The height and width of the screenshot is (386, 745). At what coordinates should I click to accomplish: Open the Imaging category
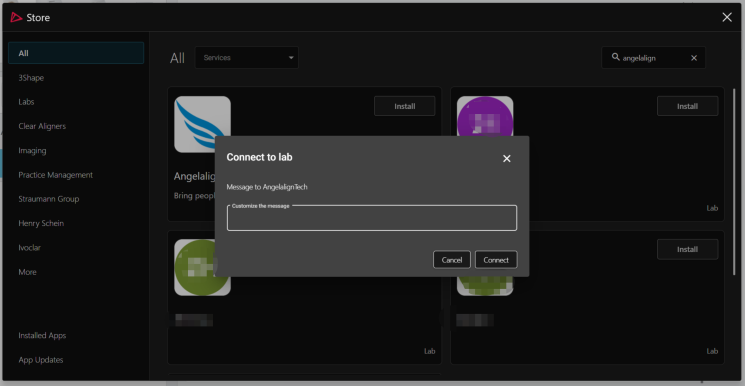click(x=32, y=150)
